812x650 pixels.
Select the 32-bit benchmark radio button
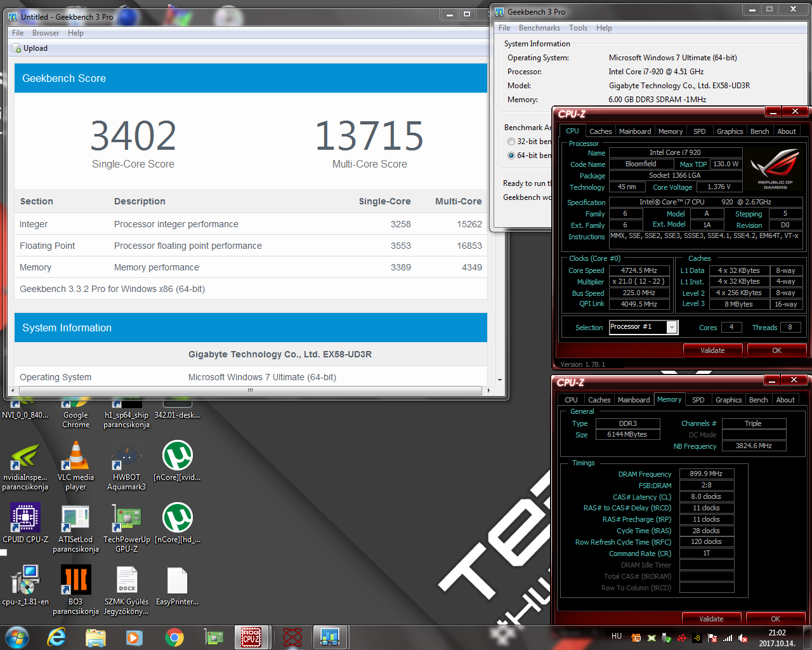511,142
